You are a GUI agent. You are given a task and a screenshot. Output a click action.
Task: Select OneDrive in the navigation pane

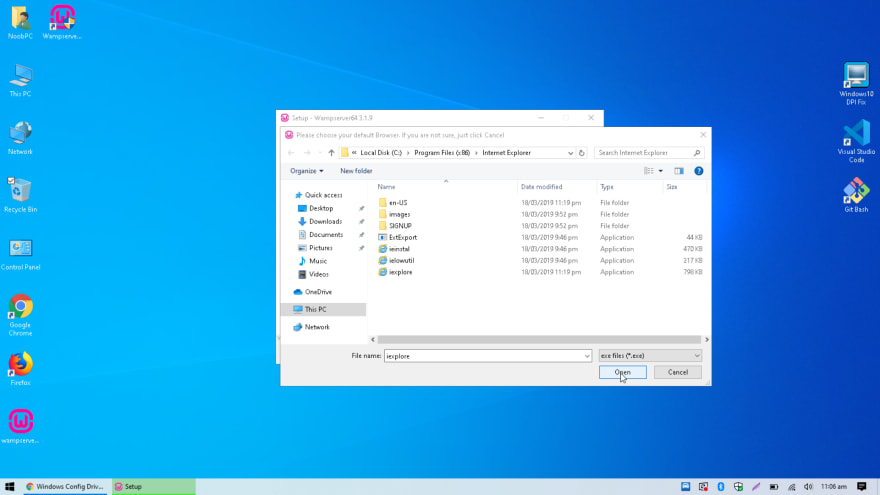(318, 292)
